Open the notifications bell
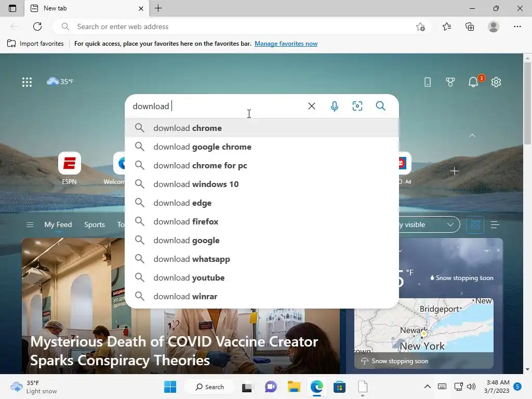This screenshot has width=532, height=399. pos(473,82)
